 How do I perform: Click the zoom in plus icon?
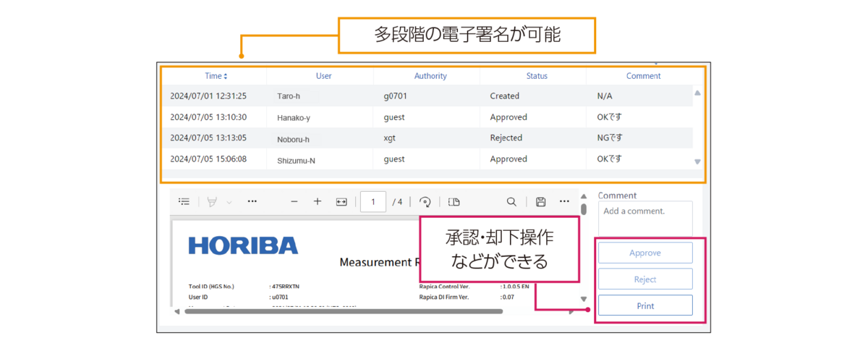pos(318,202)
